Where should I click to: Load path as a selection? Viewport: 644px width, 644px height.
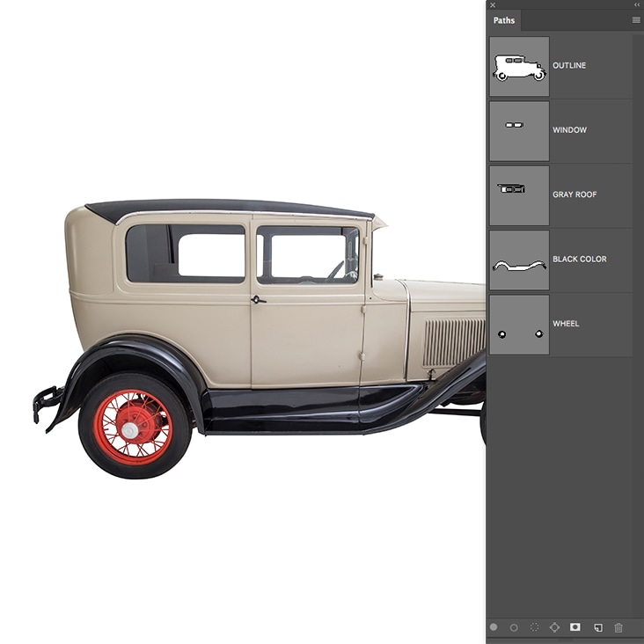(x=534, y=627)
